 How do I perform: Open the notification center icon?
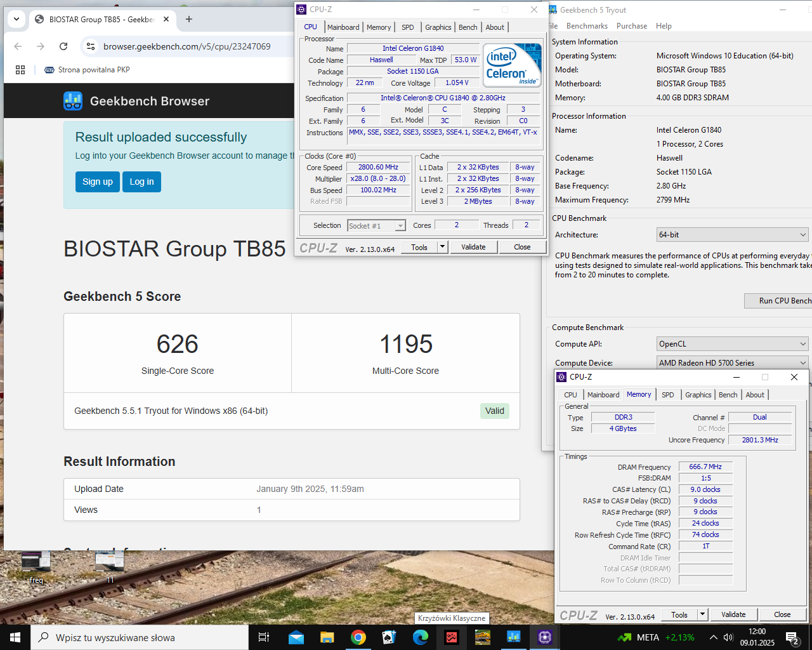coord(792,637)
